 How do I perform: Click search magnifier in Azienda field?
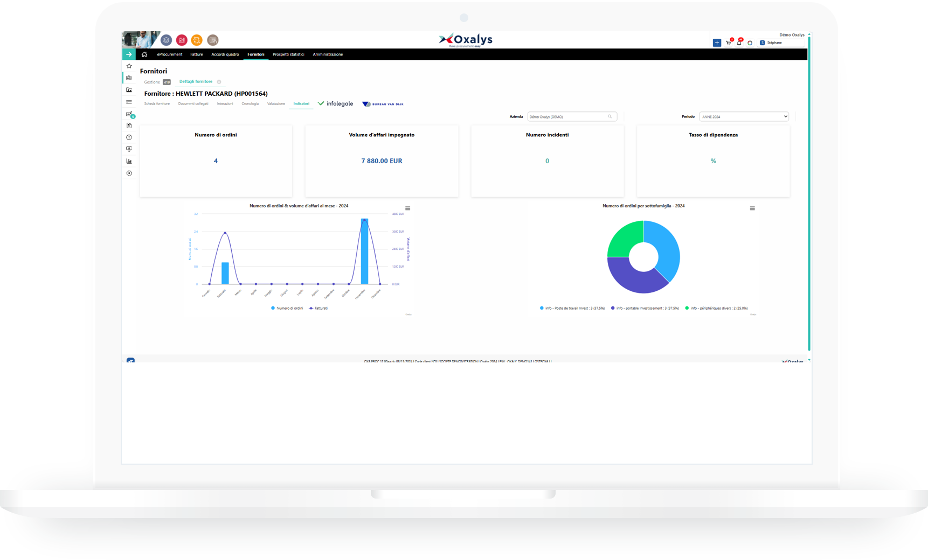point(610,117)
